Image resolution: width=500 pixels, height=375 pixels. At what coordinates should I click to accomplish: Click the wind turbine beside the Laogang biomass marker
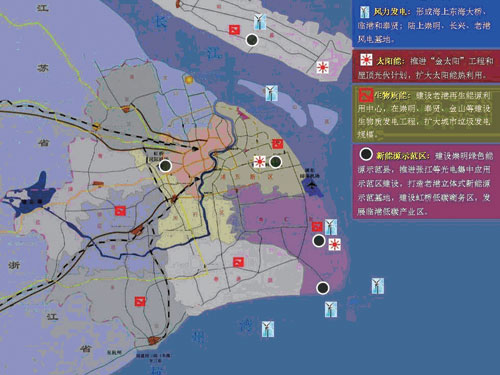331,227
